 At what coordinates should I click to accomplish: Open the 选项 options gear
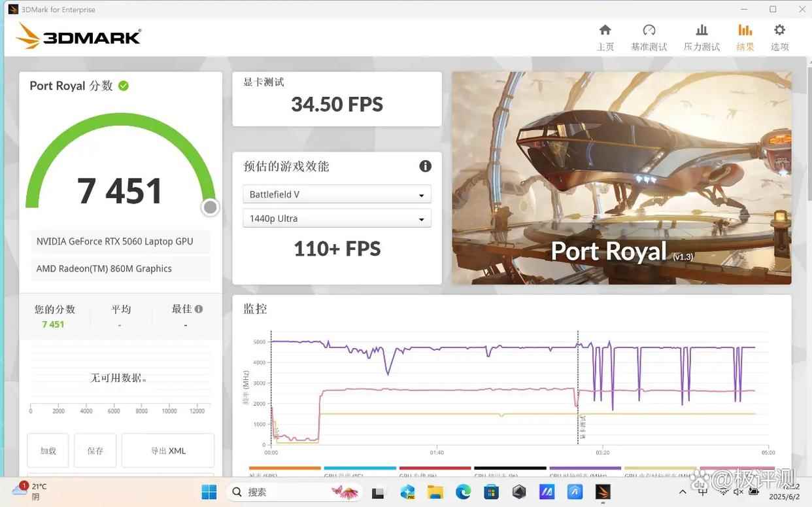(779, 37)
